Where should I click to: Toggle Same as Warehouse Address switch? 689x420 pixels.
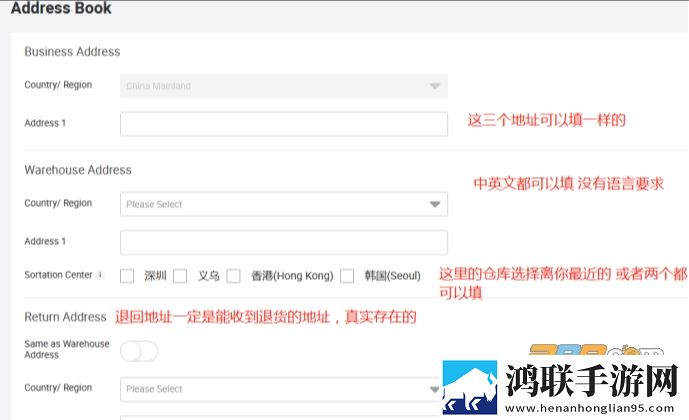[x=139, y=351]
